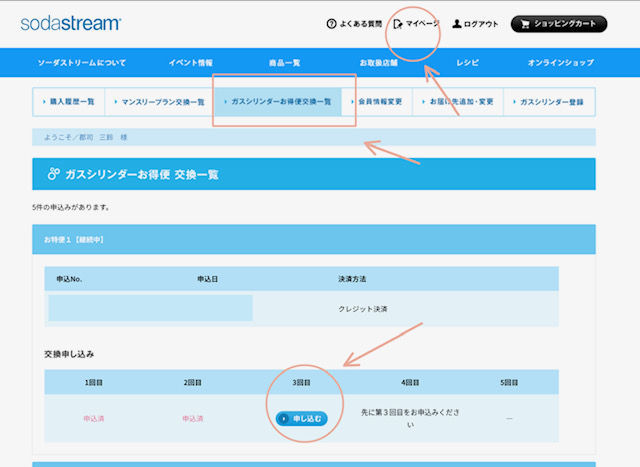
Task: Click the 申し込む button for 3回目
Action: tap(302, 418)
